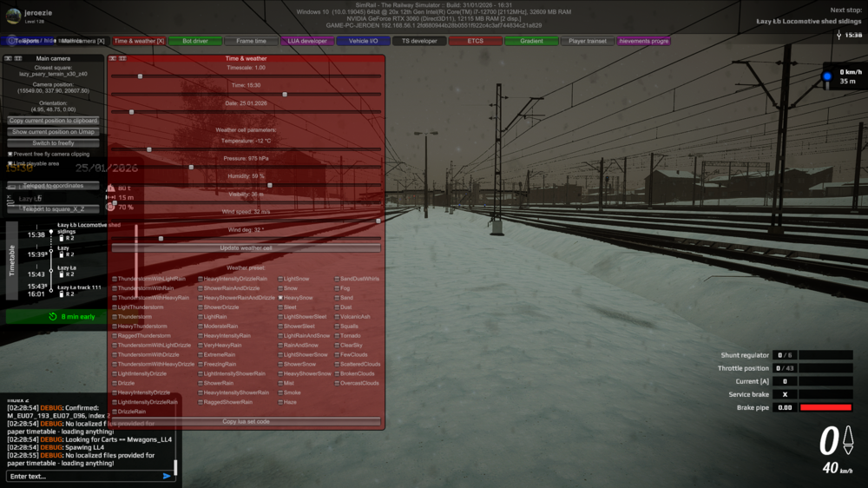This screenshot has width=868, height=488.
Task: Click the Wind deg slider handle
Action: [161, 239]
